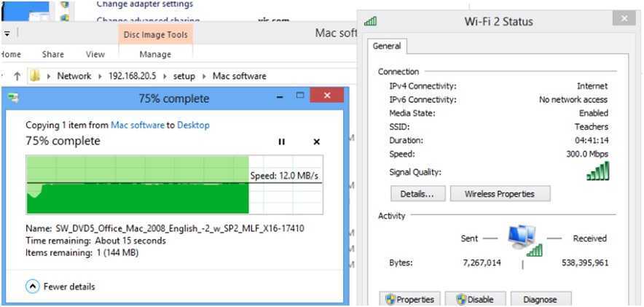Click the Duration value 04:41:14
This screenshot has height=307, width=644.
(592, 140)
